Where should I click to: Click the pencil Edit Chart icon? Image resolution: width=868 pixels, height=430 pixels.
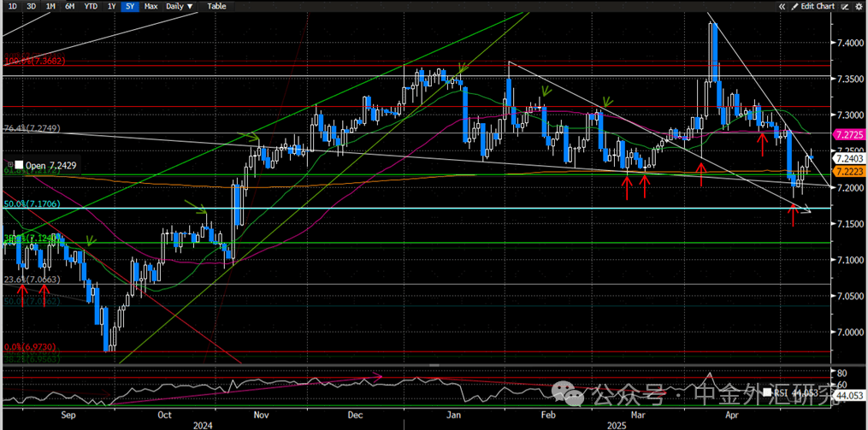[795, 6]
